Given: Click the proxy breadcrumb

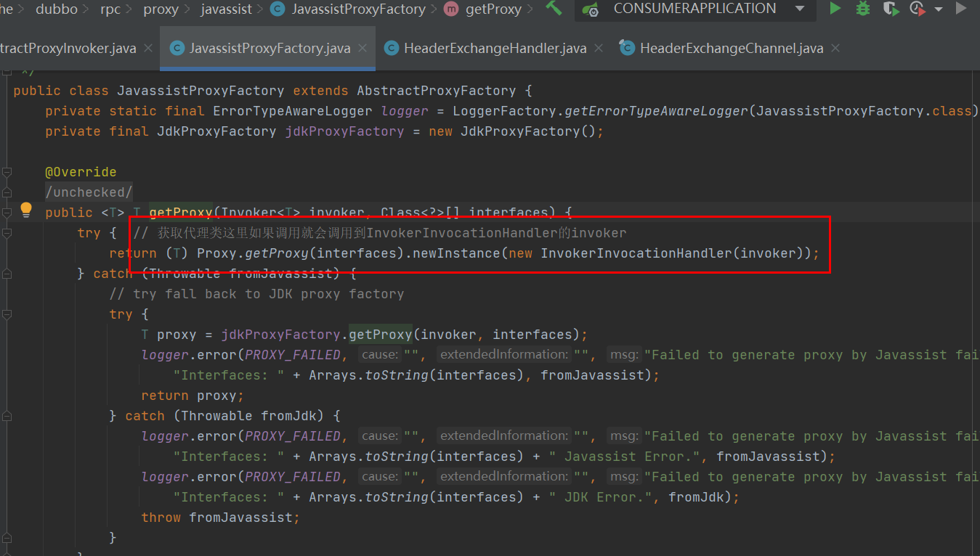Looking at the screenshot, I should pos(161,9).
